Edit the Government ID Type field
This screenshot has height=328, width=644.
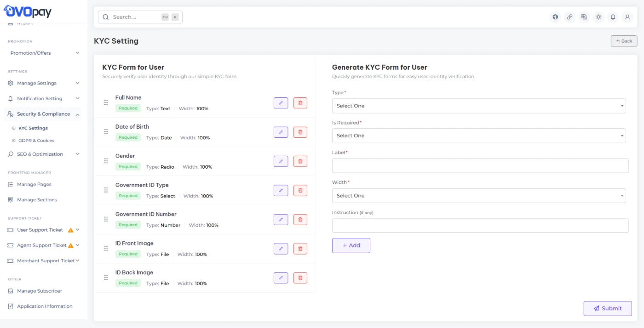pos(281,190)
